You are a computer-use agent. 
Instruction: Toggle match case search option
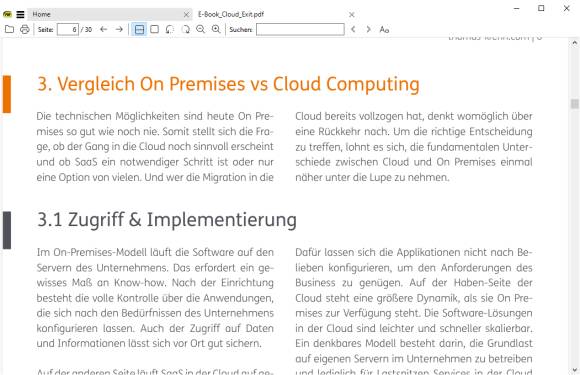[384, 29]
